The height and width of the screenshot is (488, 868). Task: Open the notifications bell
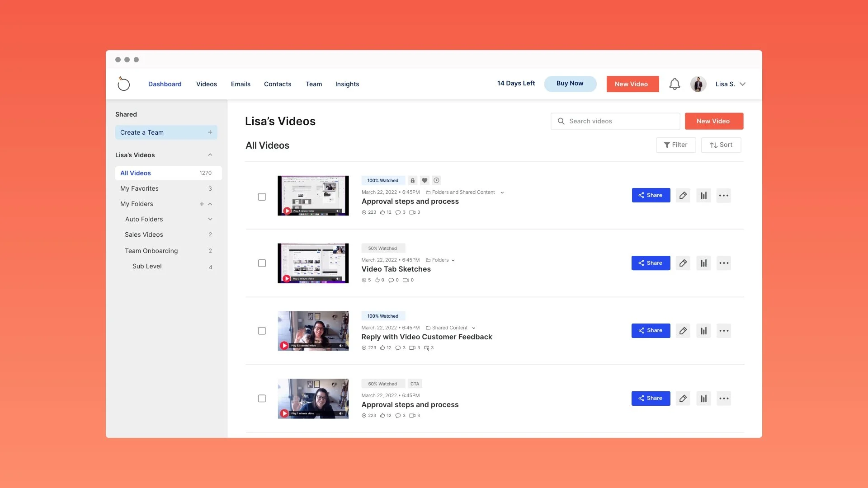coord(675,84)
